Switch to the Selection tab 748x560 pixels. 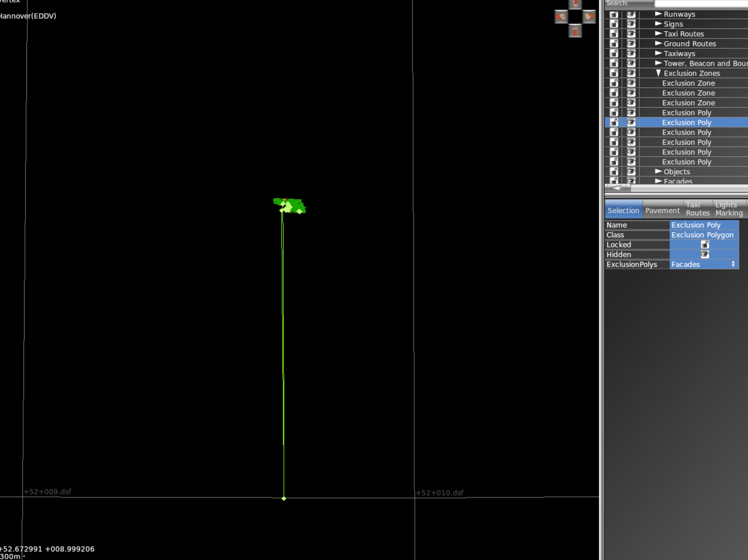pyautogui.click(x=623, y=209)
